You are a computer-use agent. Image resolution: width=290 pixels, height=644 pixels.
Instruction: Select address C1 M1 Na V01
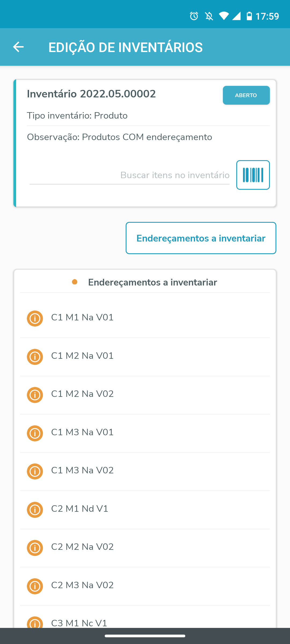click(x=82, y=317)
